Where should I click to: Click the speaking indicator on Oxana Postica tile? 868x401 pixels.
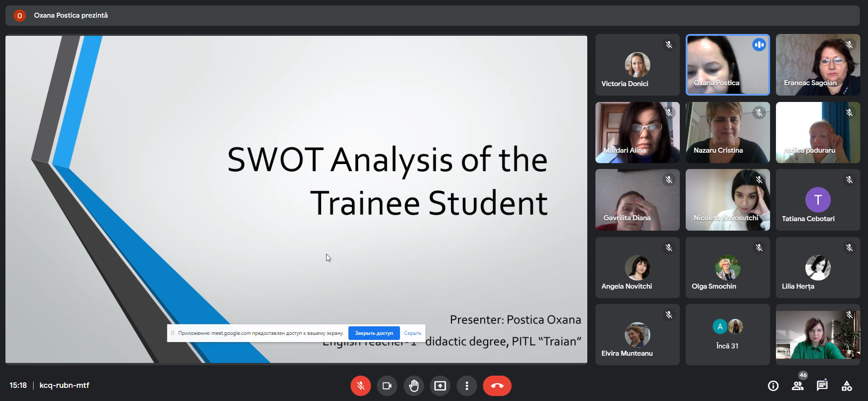[x=759, y=45]
